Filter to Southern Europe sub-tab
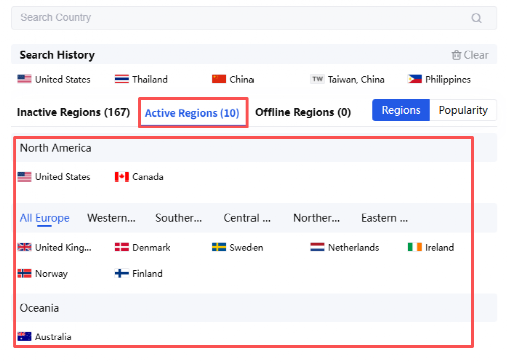This screenshot has width=507, height=362. [179, 218]
